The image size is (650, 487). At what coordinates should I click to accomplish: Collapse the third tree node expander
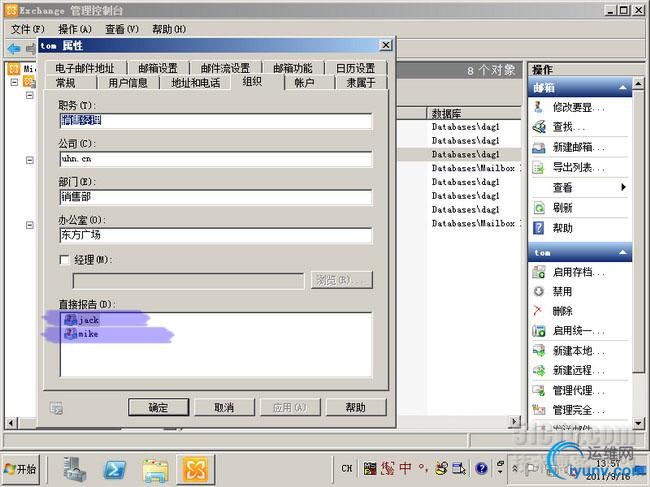(x=30, y=160)
